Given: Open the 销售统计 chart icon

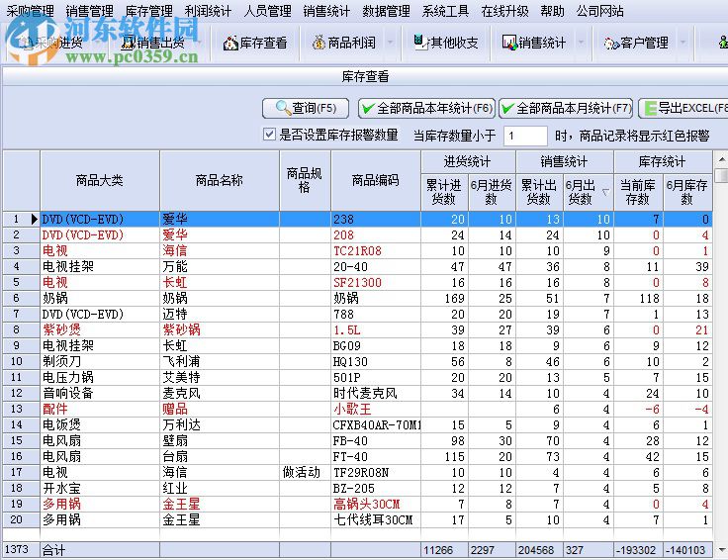Looking at the screenshot, I should coord(509,43).
